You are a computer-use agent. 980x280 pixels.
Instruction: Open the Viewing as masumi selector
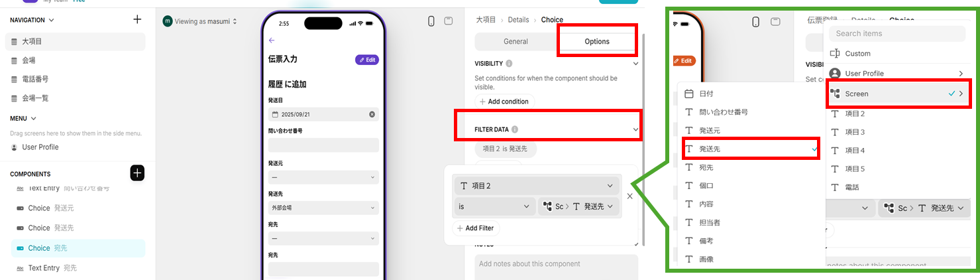[200, 21]
